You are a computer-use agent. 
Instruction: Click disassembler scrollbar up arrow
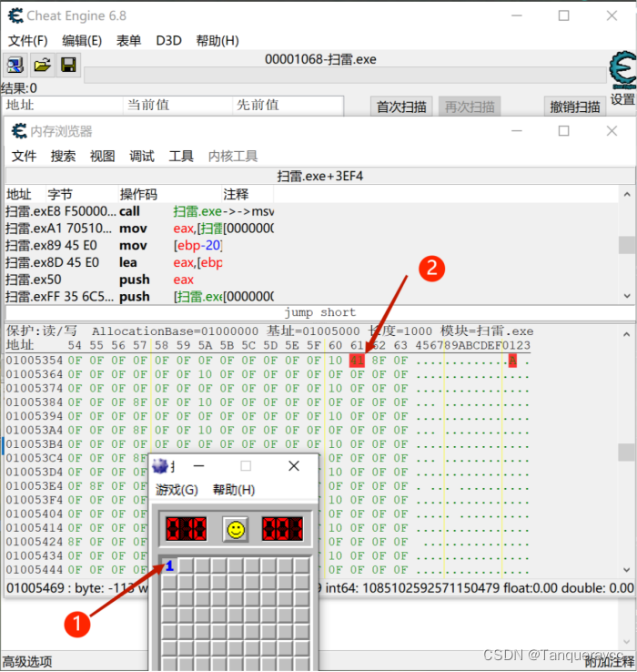(x=627, y=195)
